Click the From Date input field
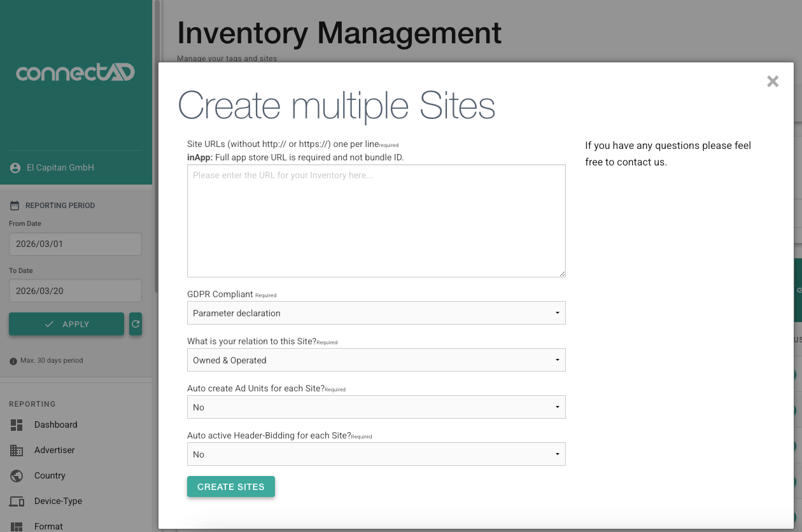The image size is (802, 532). point(75,244)
